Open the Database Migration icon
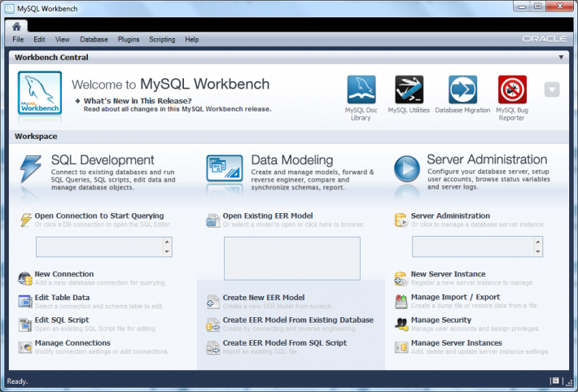The height and width of the screenshot is (392, 578). 462,89
